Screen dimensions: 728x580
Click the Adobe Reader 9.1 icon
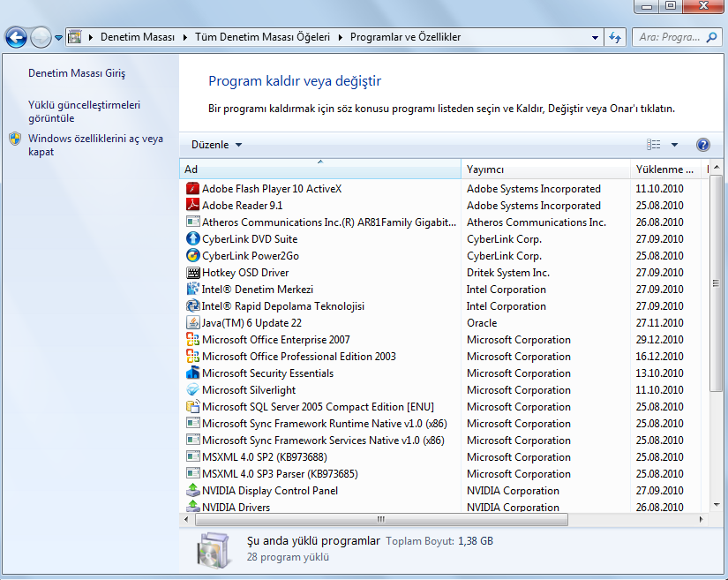(192, 206)
